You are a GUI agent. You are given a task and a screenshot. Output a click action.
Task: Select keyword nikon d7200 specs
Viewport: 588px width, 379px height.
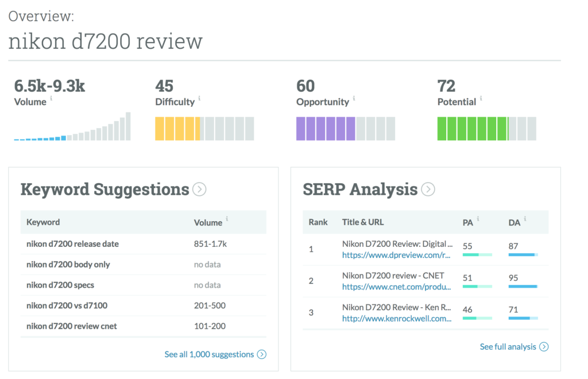[60, 285]
